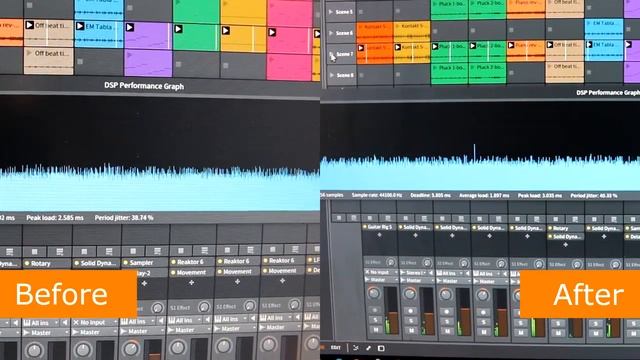Click play on After panel's Scene 7 Off beat clip
Screen dimensions: 640x360
coord(550,45)
